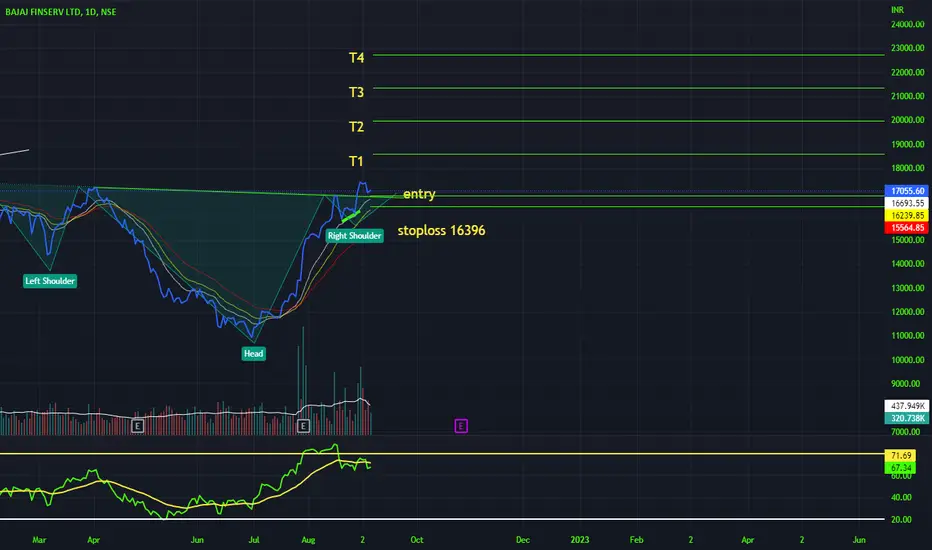
Task: Select the T4 green horizontal target line
Action: pyautogui.click(x=628, y=55)
